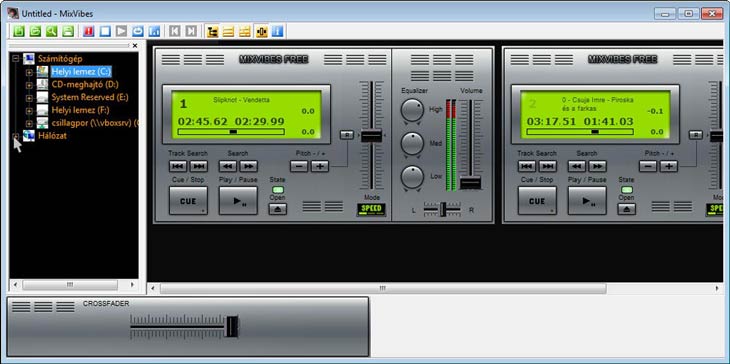This screenshot has height=364, width=730.
Task: Click the High equalizer knob
Action: 412,110
